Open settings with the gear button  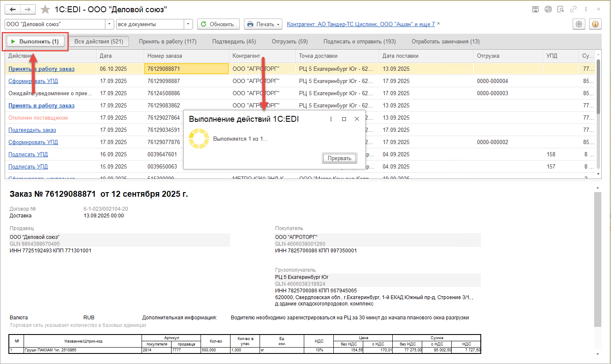[x=579, y=24]
